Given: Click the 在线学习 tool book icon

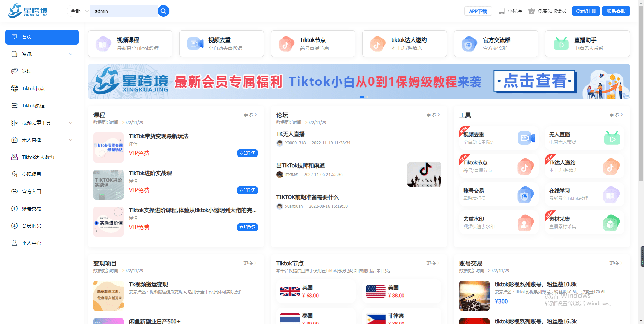Looking at the screenshot, I should (x=611, y=195).
